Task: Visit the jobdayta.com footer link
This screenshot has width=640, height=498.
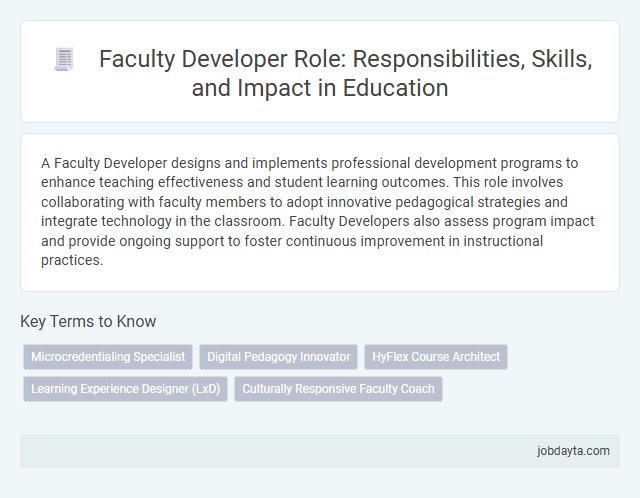Action: coord(573,451)
